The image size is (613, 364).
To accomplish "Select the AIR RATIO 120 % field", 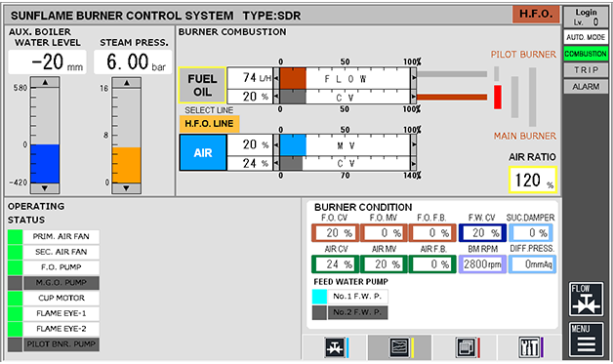I will (x=533, y=180).
